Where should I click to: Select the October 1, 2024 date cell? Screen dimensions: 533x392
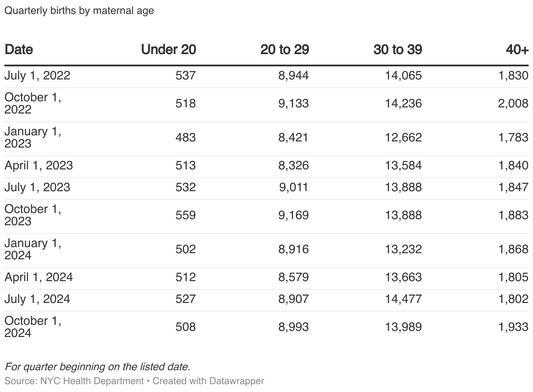33,327
